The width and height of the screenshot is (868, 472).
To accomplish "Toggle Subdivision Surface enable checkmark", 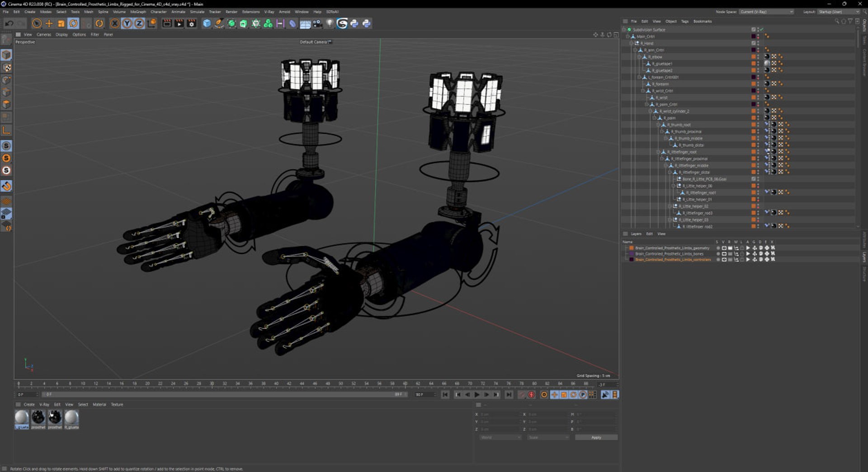I will point(762,30).
